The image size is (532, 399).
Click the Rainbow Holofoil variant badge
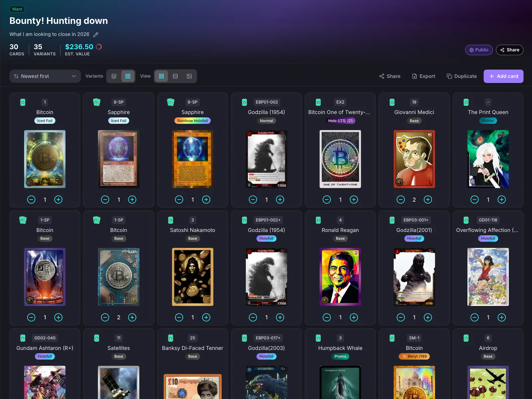193,121
